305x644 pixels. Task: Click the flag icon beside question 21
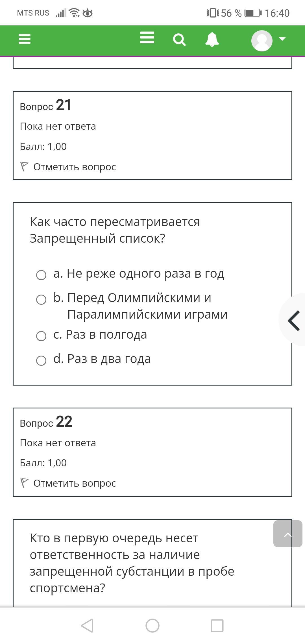coord(25,167)
